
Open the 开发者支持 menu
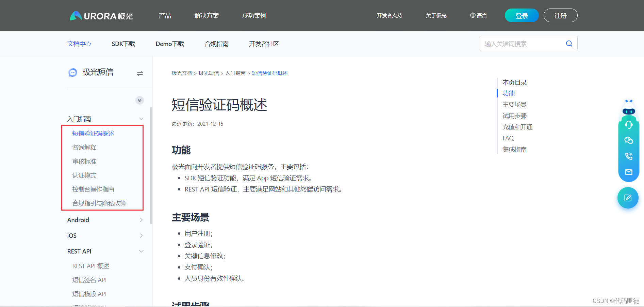pyautogui.click(x=389, y=16)
